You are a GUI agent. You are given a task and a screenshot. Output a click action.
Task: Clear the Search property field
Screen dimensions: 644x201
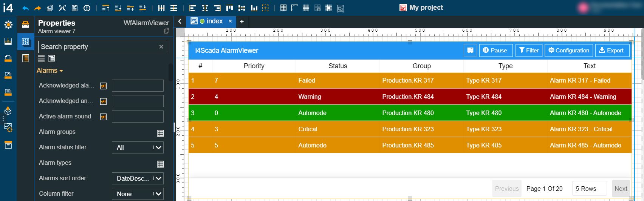point(161,47)
